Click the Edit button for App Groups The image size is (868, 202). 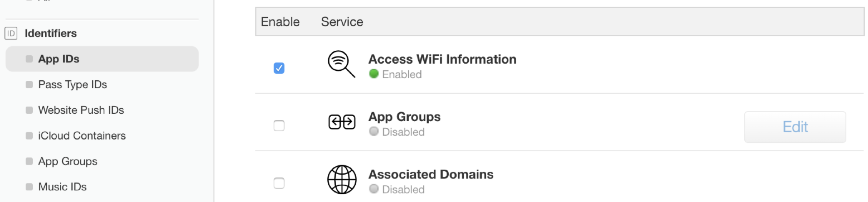[795, 127]
